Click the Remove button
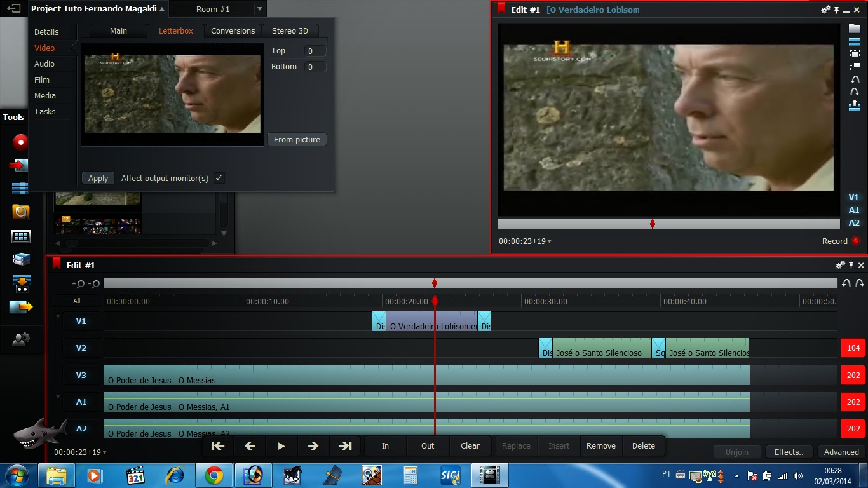 pos(601,446)
